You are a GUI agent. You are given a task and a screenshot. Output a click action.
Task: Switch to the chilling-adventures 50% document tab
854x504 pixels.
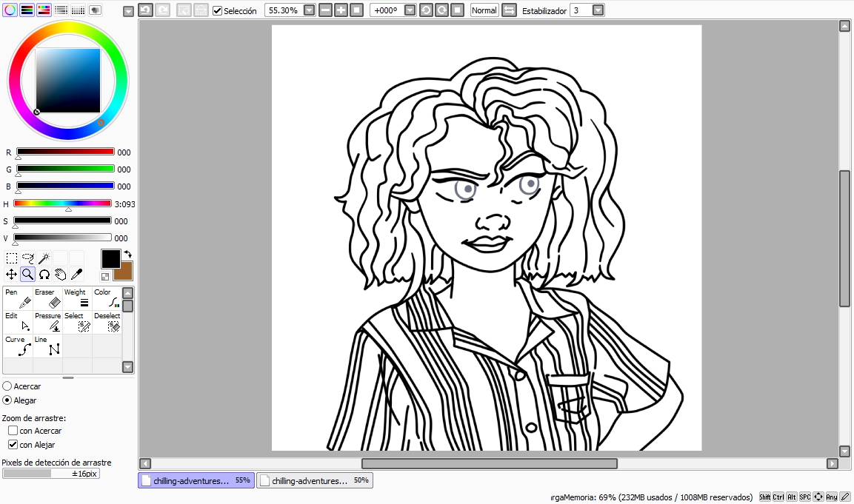(315, 480)
